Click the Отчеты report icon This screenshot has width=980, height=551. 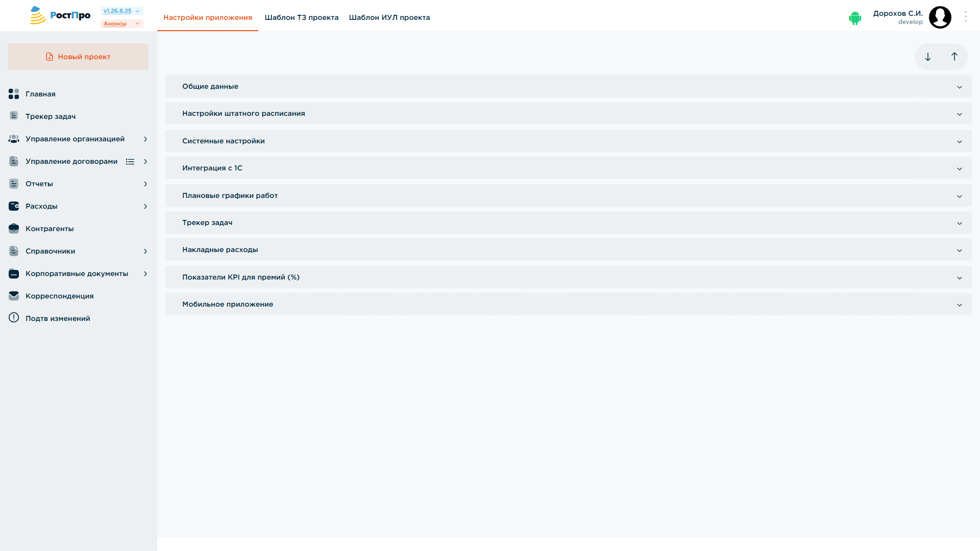(x=14, y=184)
